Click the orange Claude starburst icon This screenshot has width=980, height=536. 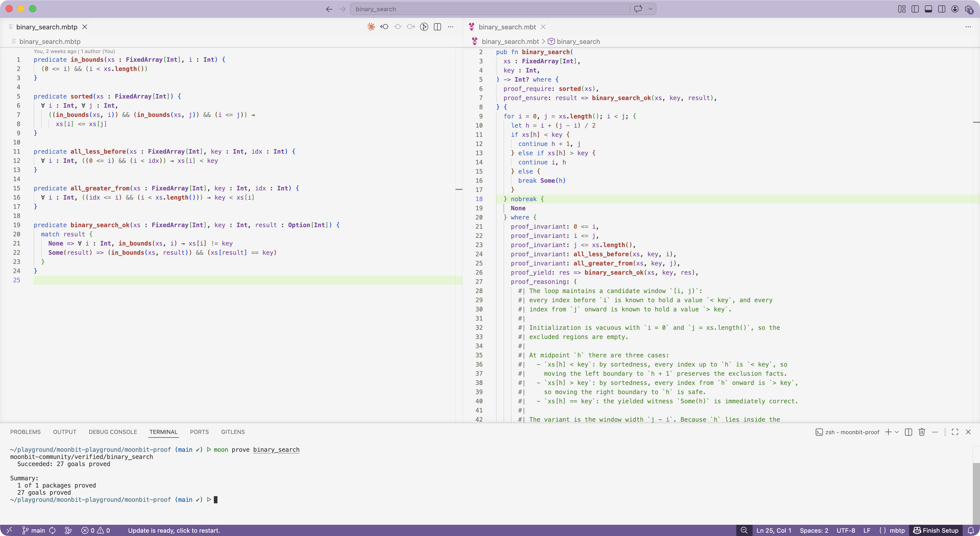pos(371,27)
